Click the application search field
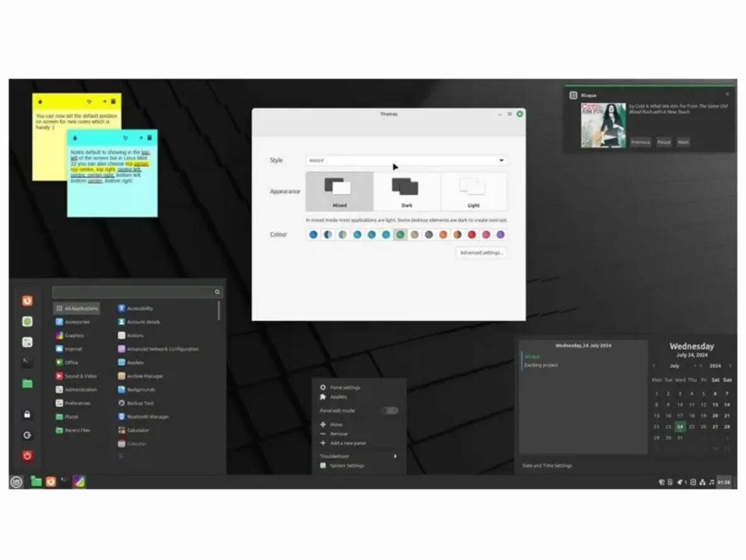The image size is (746, 560). [x=136, y=291]
